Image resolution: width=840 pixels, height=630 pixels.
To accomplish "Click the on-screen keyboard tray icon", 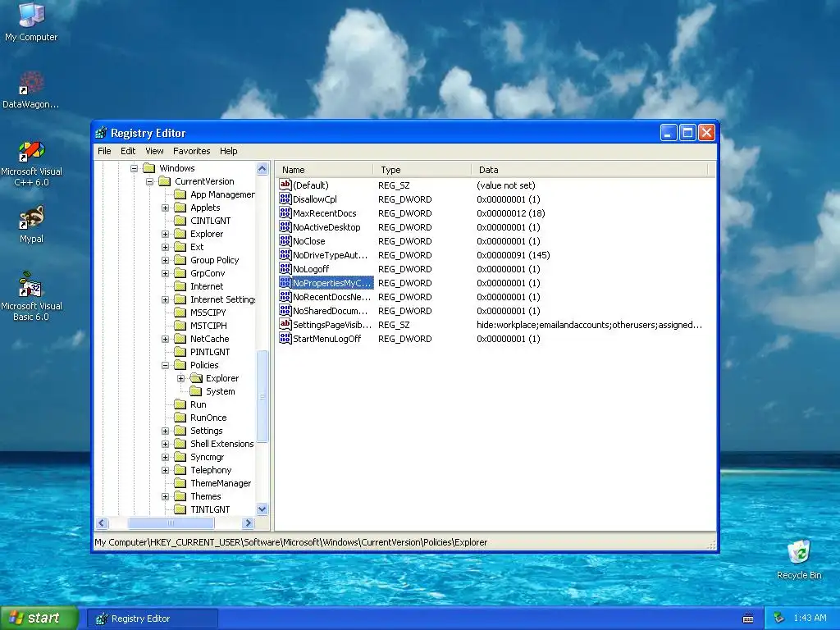I will point(748,619).
